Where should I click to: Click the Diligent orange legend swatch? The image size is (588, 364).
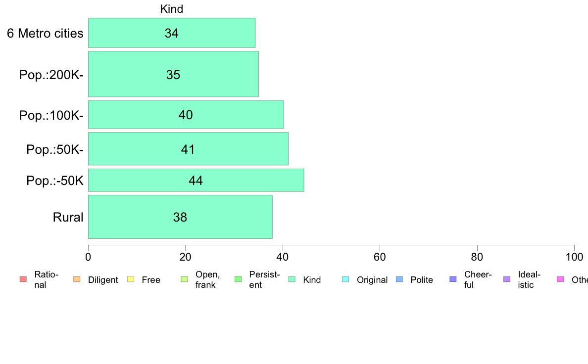pyautogui.click(x=77, y=279)
